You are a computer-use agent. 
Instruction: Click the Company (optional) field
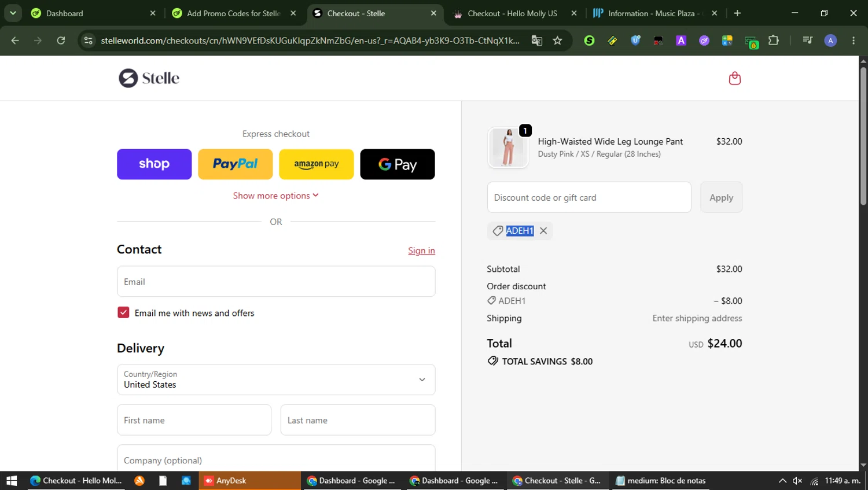click(276, 458)
